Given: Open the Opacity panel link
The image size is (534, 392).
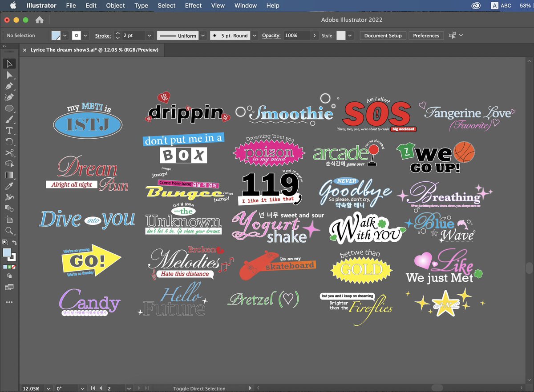Looking at the screenshot, I should (x=271, y=36).
